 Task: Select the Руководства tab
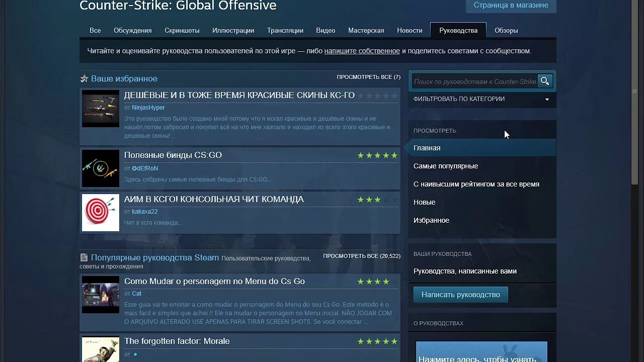click(x=458, y=30)
